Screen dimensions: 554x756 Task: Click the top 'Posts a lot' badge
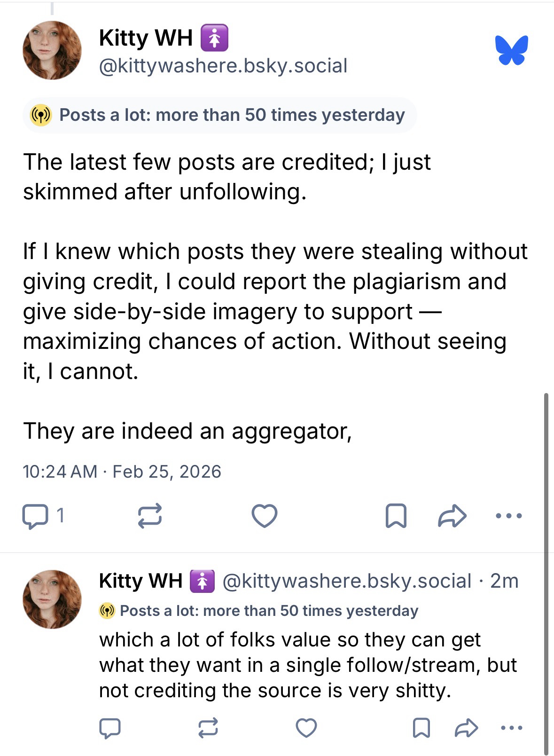pos(219,115)
